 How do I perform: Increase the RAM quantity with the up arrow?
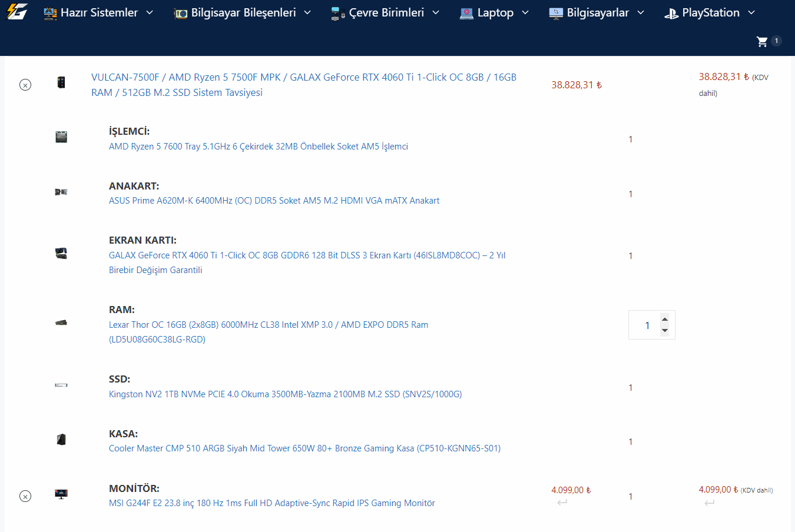[x=665, y=320]
